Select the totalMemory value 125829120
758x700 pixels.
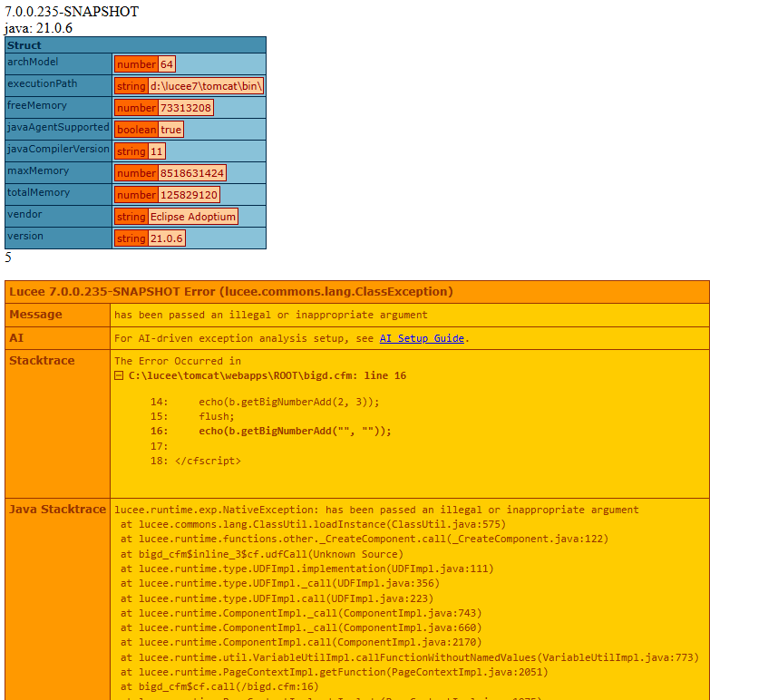[189, 195]
